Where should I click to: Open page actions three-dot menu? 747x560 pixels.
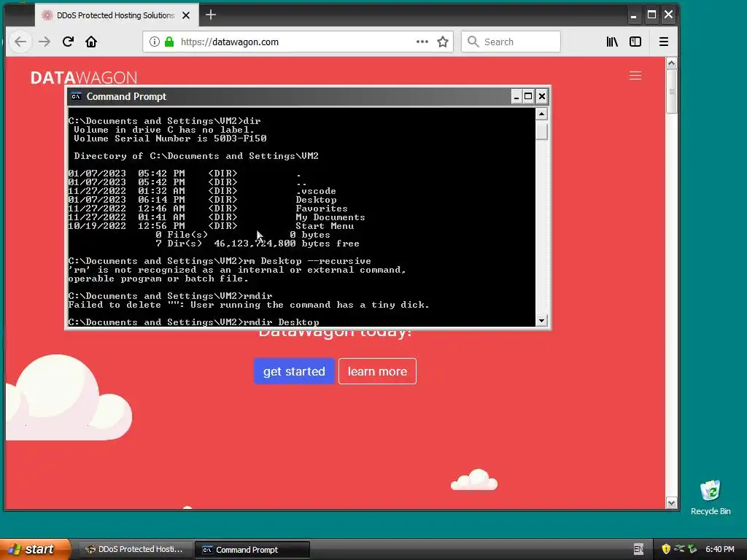(422, 42)
